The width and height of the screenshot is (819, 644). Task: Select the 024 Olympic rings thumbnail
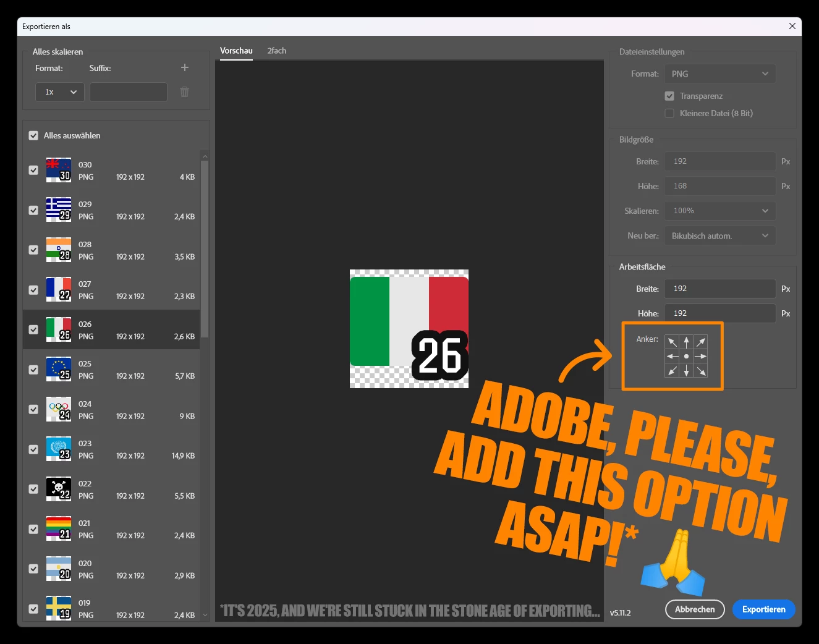59,409
